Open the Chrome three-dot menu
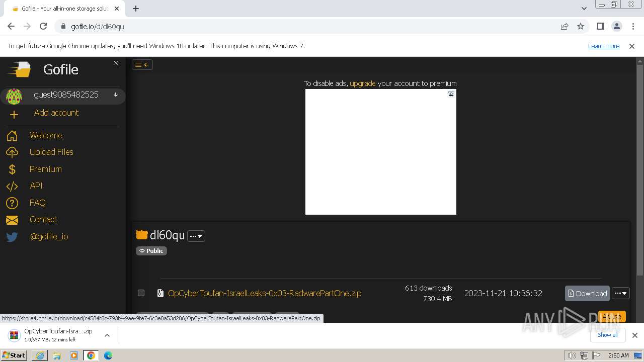This screenshot has height=362, width=644. 633,26
